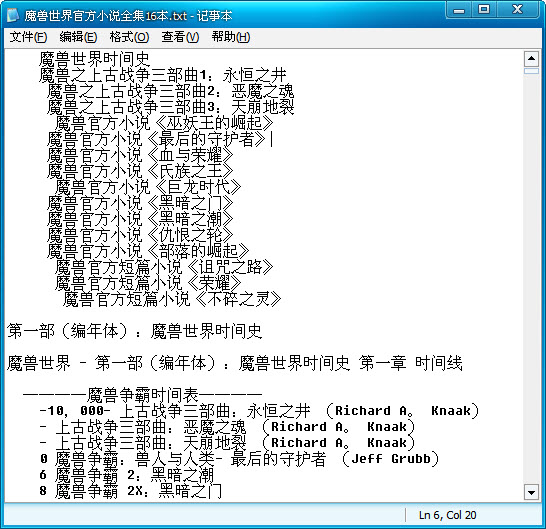This screenshot has width=546, height=529.
Task: Click the text 《血与荣耀》
Action: 189,155
